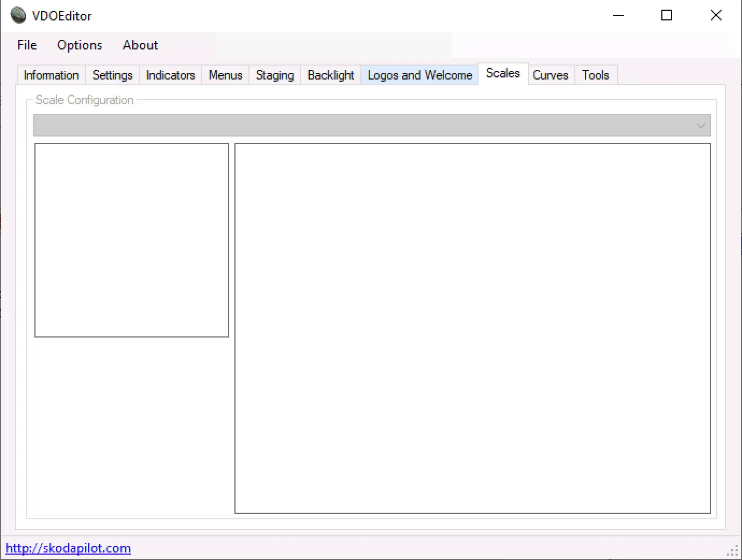The image size is (742, 560).
Task: Open the skodapilot.com link
Action: [68, 548]
